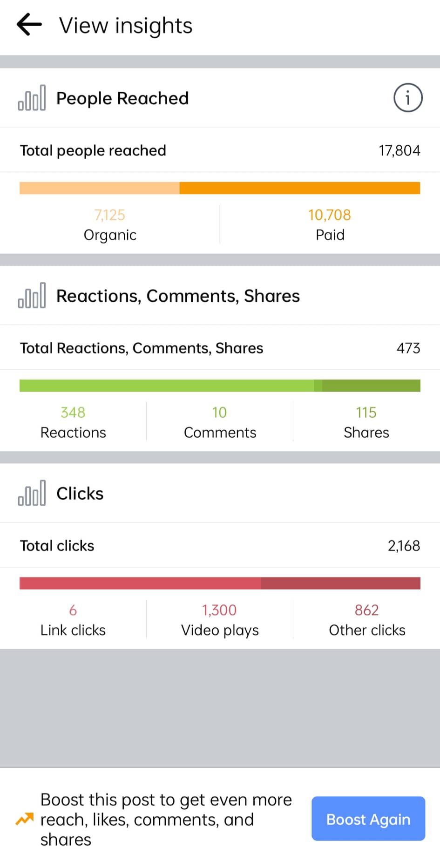Select the 7,125 Organic reach stat
This screenshot has height=868, width=440.
110,224
